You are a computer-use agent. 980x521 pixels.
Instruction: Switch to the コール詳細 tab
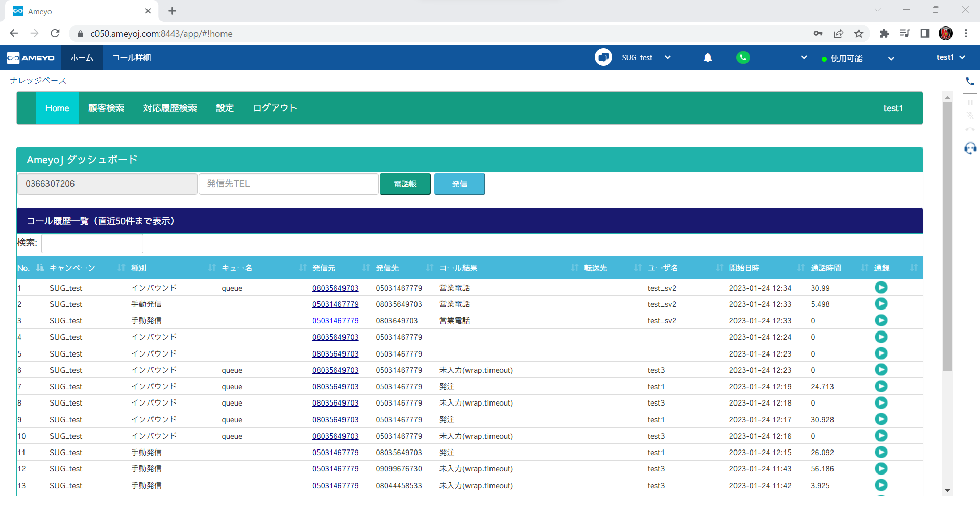(132, 58)
